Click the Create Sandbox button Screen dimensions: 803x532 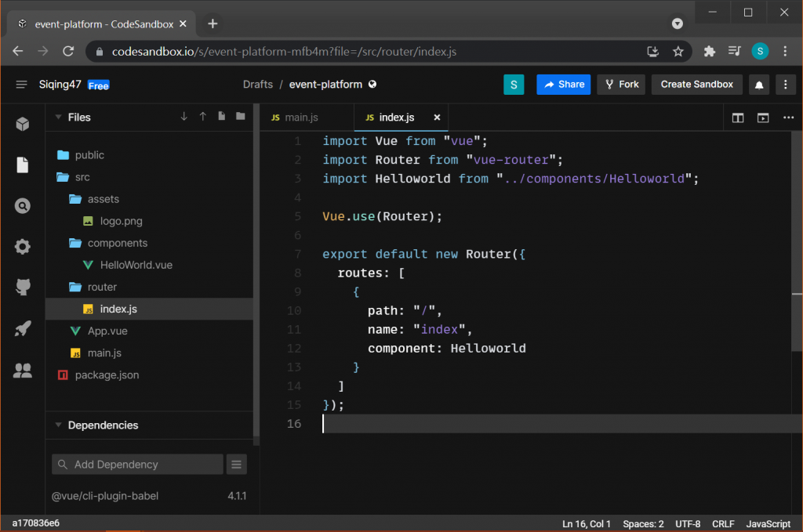tap(696, 85)
